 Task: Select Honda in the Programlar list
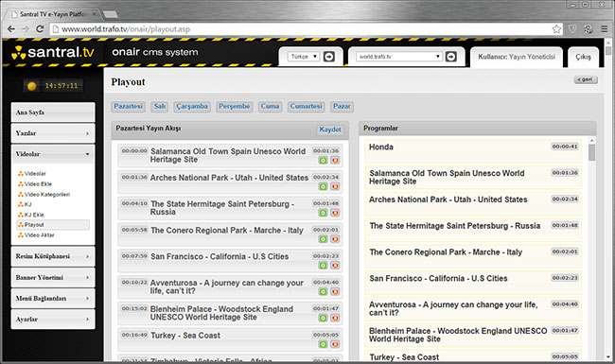point(473,151)
